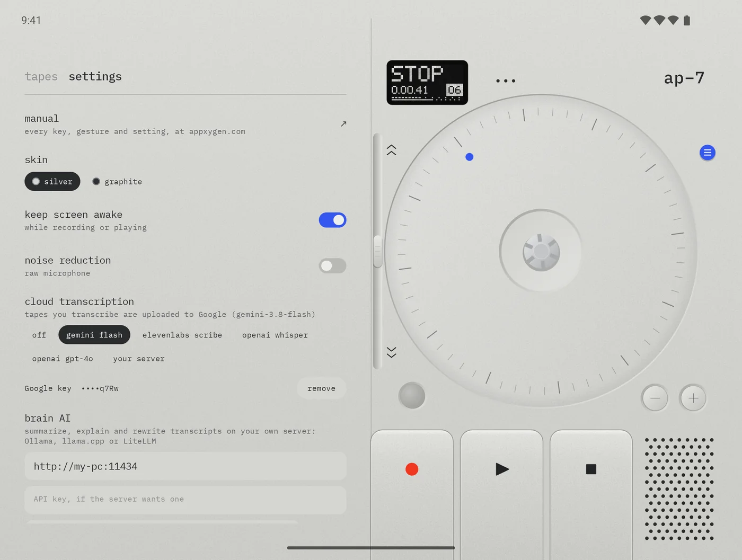Jump down with the double chevron down
742x560 pixels.
(392, 352)
